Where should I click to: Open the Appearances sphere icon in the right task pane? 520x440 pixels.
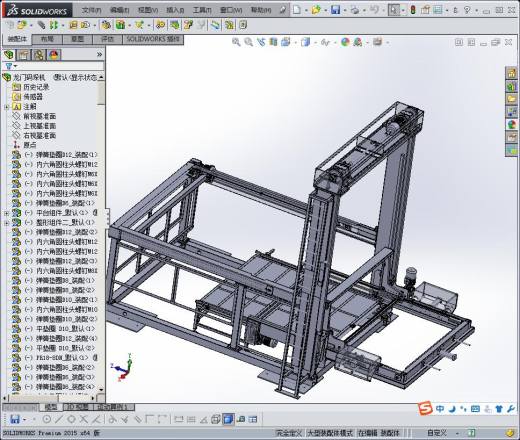click(x=511, y=125)
